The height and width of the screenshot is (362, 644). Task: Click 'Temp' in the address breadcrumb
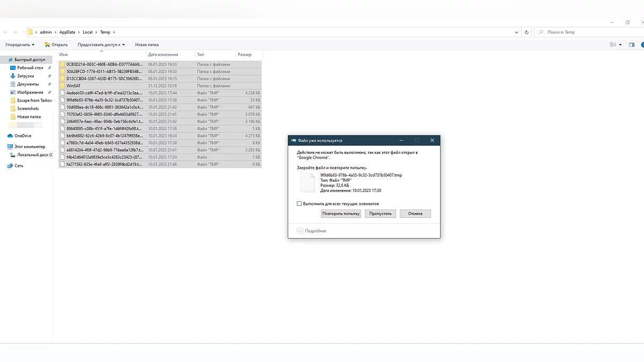point(105,32)
